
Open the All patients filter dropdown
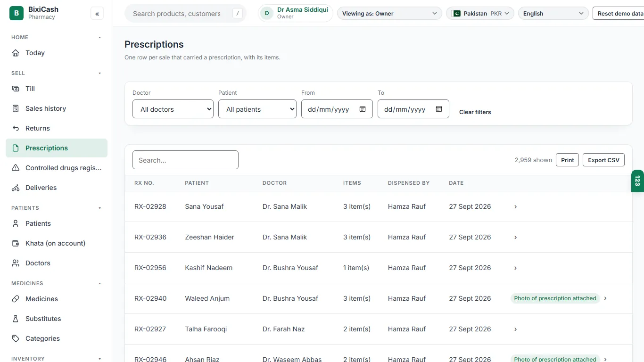pyautogui.click(x=257, y=109)
